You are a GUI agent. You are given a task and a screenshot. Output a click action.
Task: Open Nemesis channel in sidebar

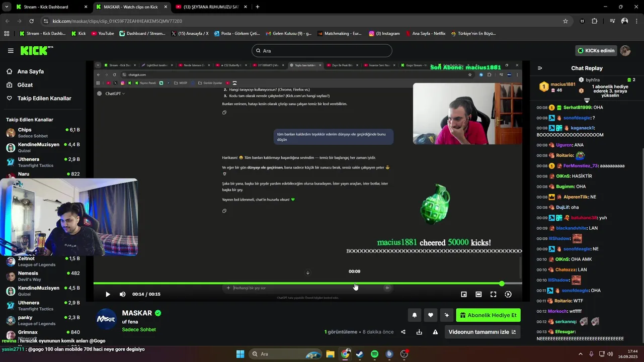(43, 276)
